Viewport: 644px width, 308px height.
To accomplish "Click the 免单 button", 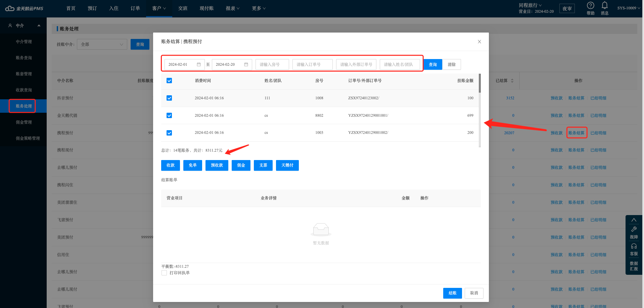I will point(193,165).
